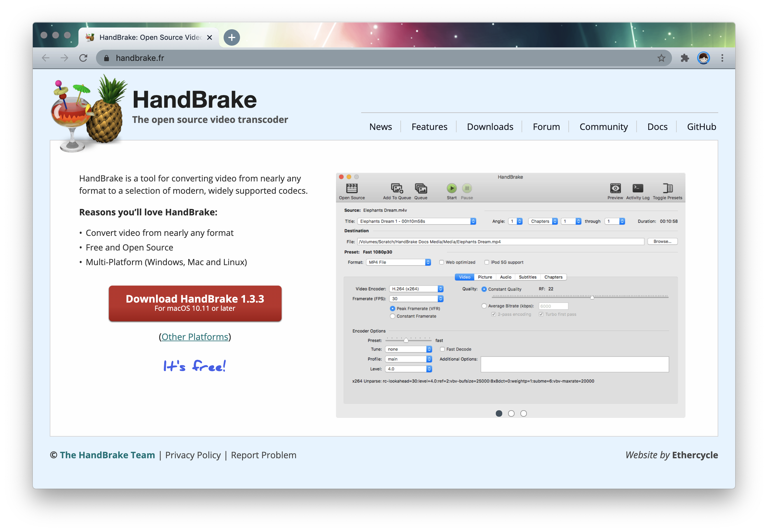Open the Chrome profile avatar
The image size is (768, 532).
703,58
